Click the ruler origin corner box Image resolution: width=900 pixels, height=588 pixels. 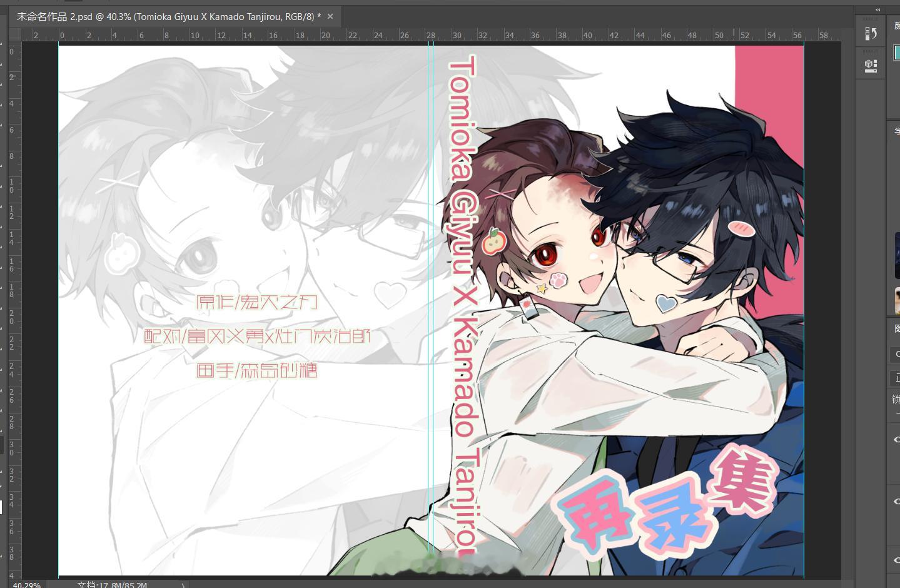tap(16, 36)
